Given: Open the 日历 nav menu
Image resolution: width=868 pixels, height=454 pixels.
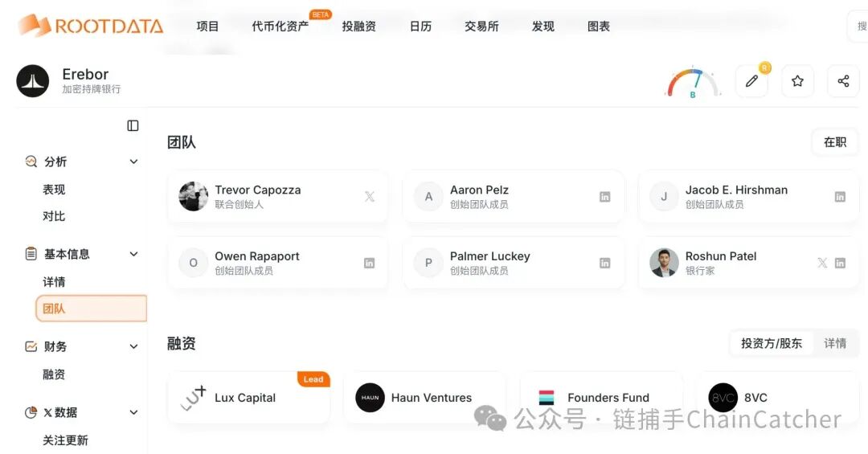Looking at the screenshot, I should coord(420,26).
